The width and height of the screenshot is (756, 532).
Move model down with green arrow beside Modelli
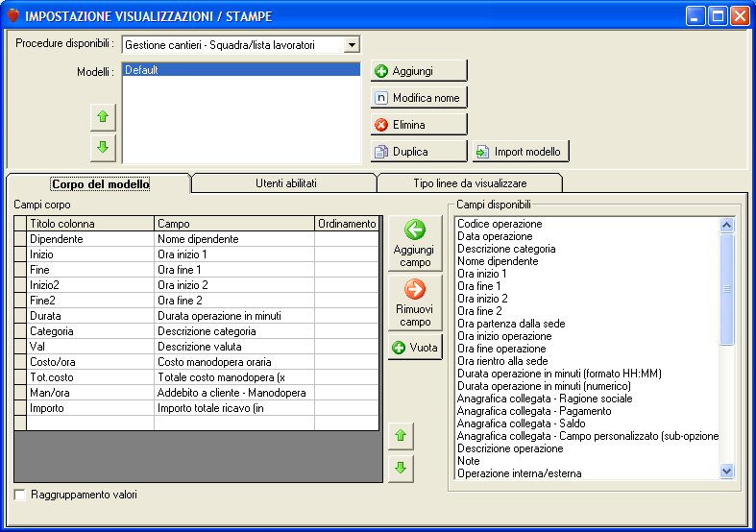click(x=103, y=148)
